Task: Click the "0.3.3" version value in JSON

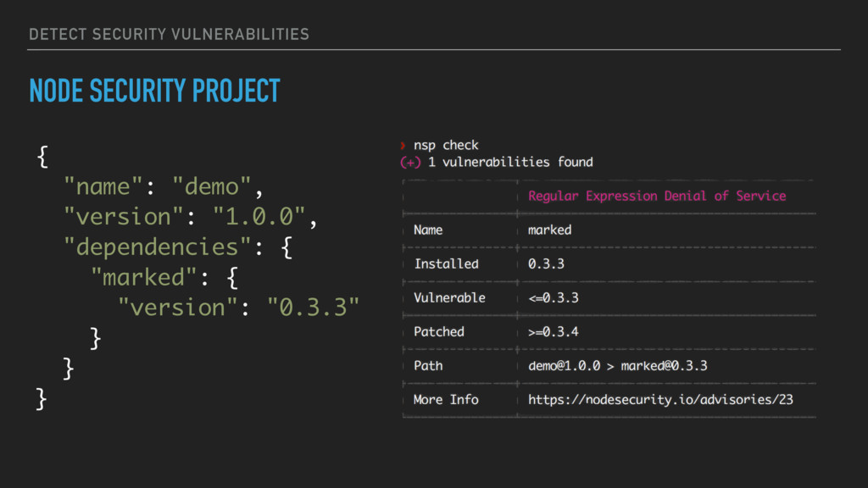Action: point(314,308)
